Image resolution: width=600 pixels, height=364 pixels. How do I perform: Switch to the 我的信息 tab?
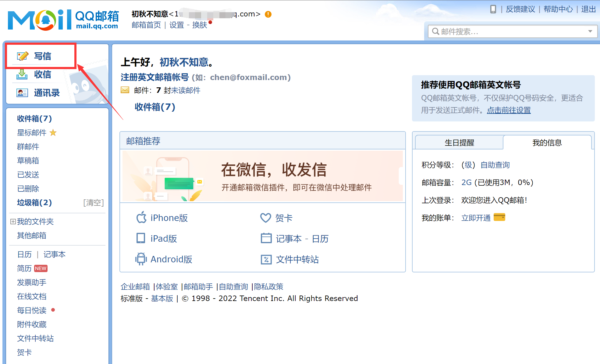coord(547,142)
